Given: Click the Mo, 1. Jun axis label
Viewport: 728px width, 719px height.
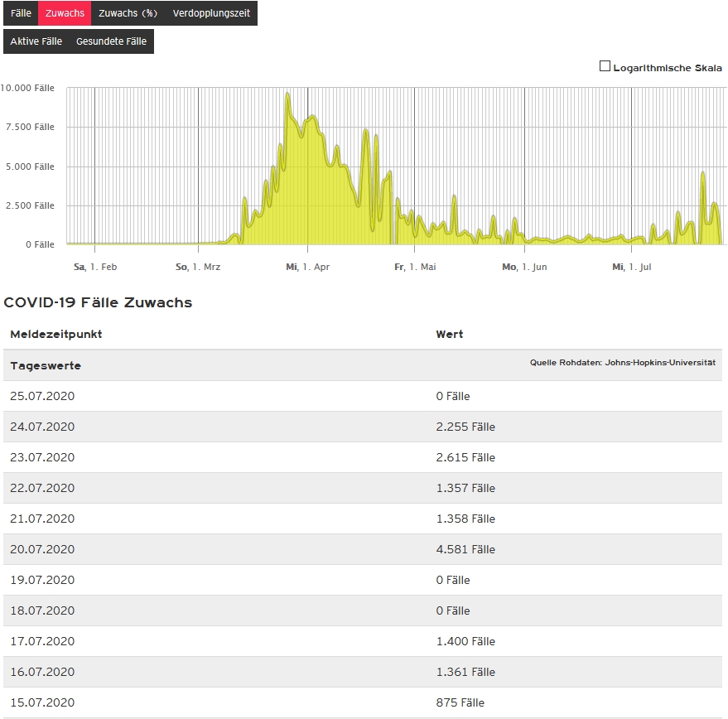Looking at the screenshot, I should (x=524, y=267).
